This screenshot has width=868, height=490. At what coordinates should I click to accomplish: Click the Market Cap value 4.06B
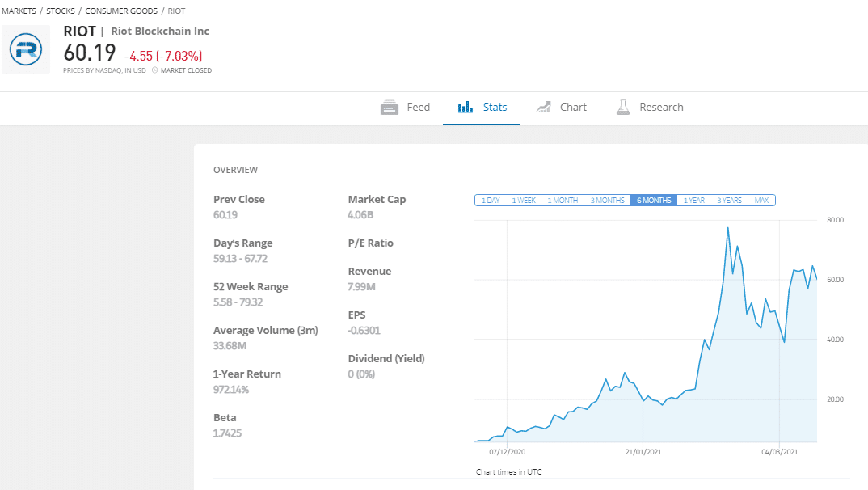coord(360,215)
